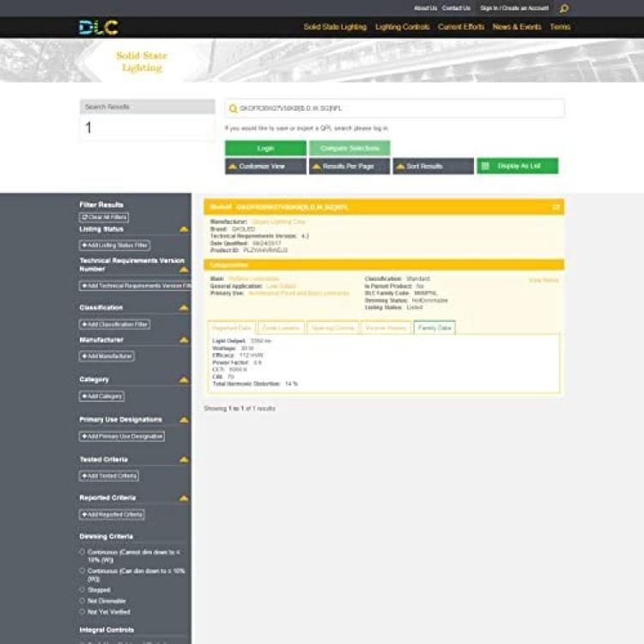This screenshot has height=644, width=644.
Task: Switch to the Reported Data tab
Action: pyautogui.click(x=232, y=328)
